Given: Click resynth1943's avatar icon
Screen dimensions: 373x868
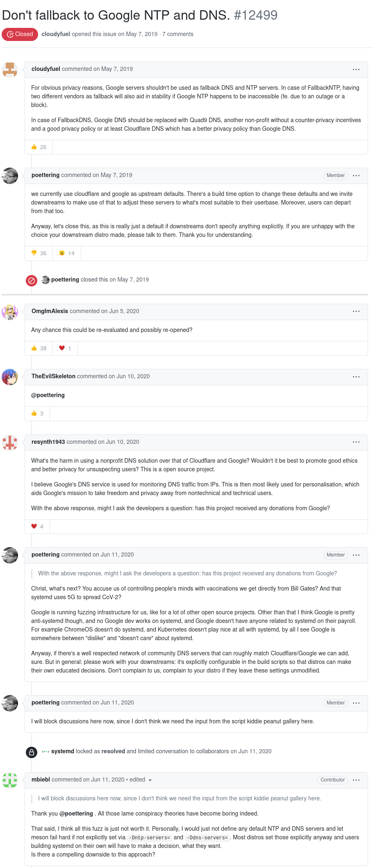Looking at the screenshot, I should click(10, 442).
